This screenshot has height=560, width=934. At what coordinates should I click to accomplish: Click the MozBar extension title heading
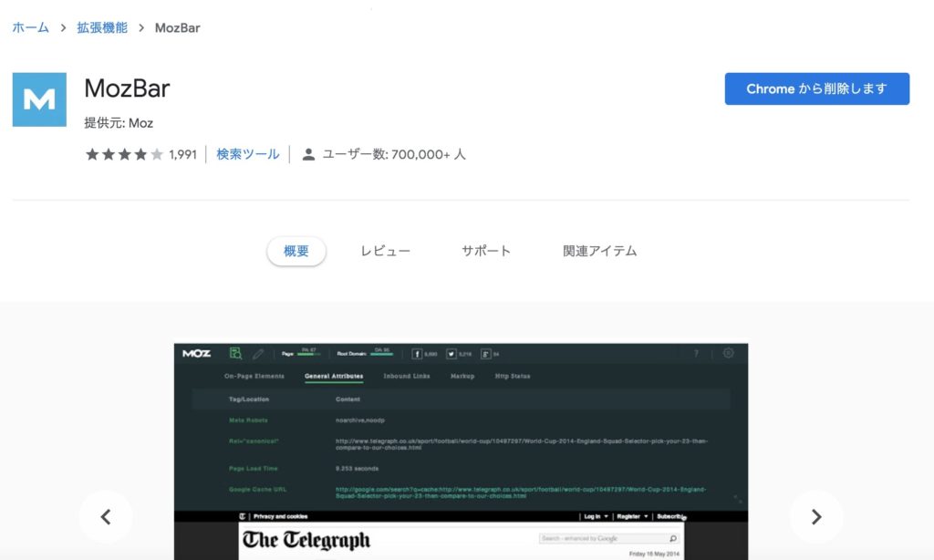pyautogui.click(x=127, y=88)
